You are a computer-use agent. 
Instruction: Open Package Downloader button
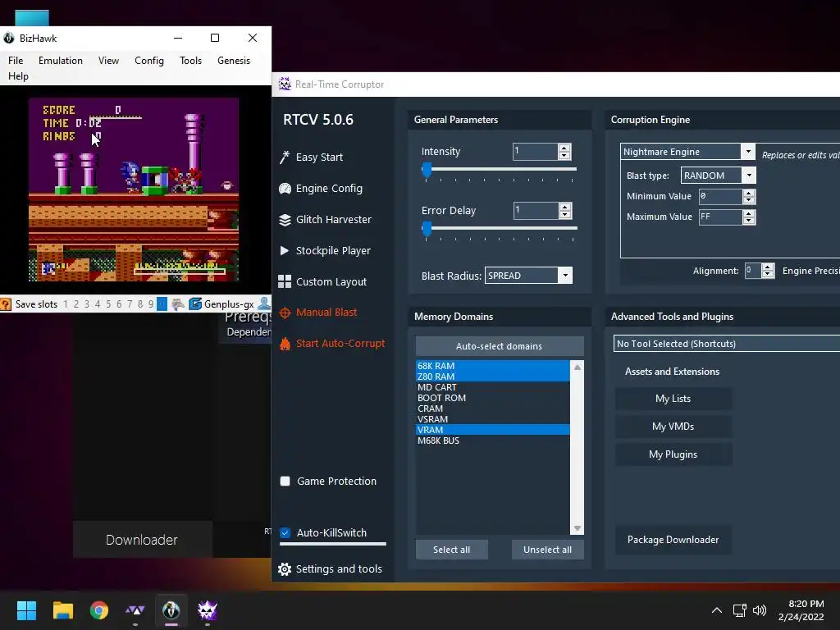coord(673,540)
